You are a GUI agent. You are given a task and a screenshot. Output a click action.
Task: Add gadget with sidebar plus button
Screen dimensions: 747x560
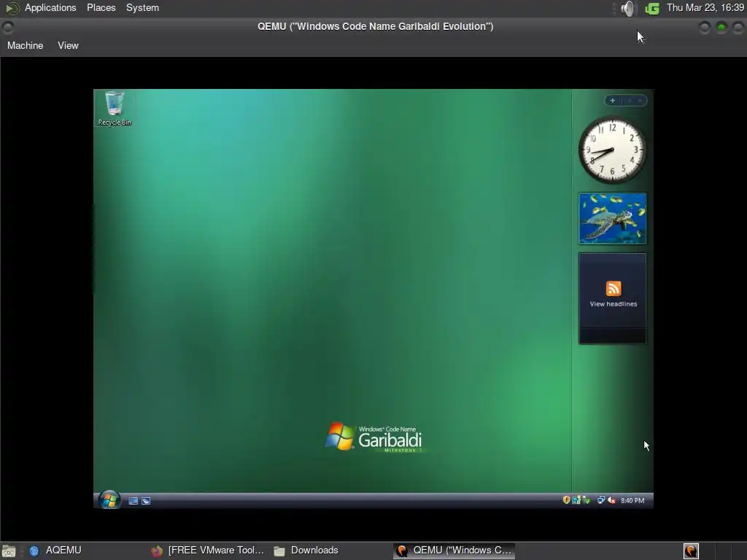tap(613, 101)
